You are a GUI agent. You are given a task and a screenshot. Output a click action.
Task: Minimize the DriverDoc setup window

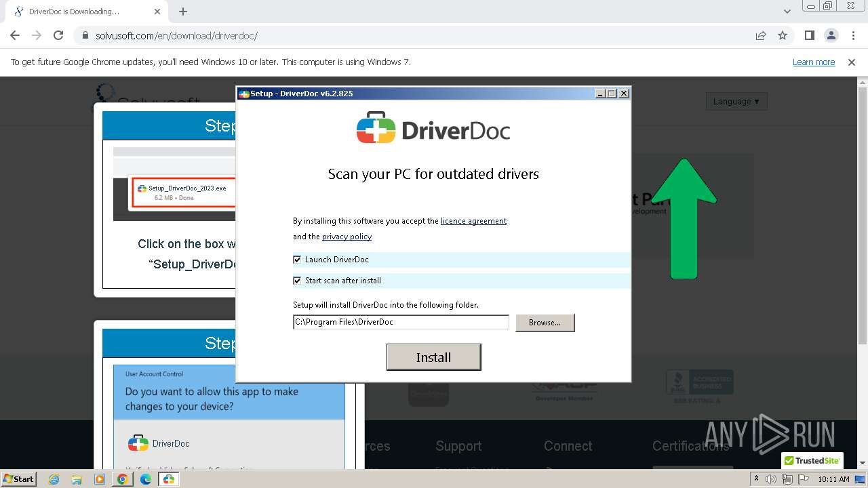601,94
